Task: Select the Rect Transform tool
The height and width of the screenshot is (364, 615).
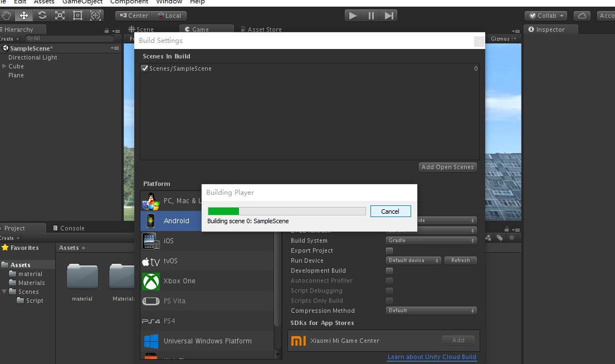Action: coord(77,15)
